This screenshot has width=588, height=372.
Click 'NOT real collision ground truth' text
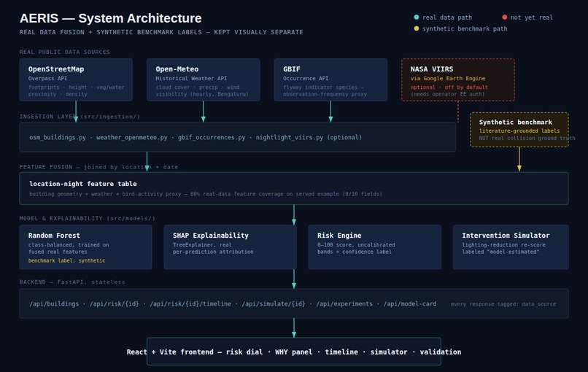pos(527,138)
